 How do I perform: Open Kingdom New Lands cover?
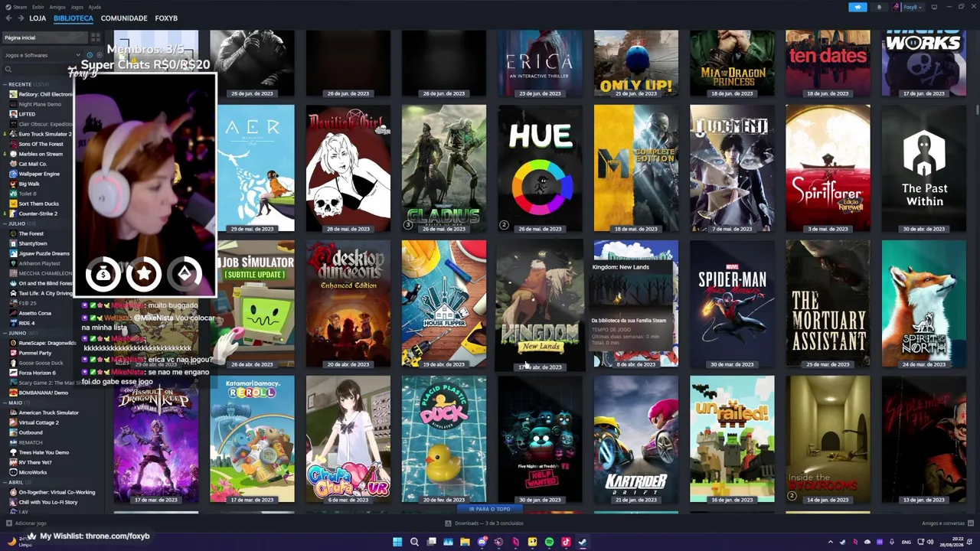tap(540, 304)
